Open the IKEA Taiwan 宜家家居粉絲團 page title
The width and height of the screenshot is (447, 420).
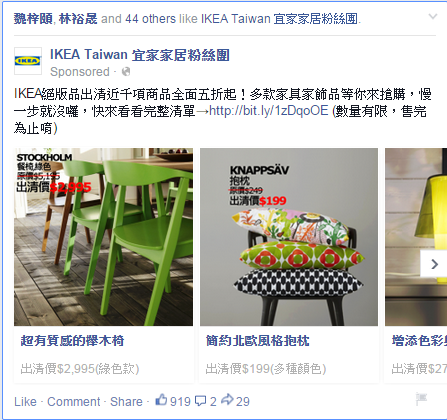tap(140, 55)
